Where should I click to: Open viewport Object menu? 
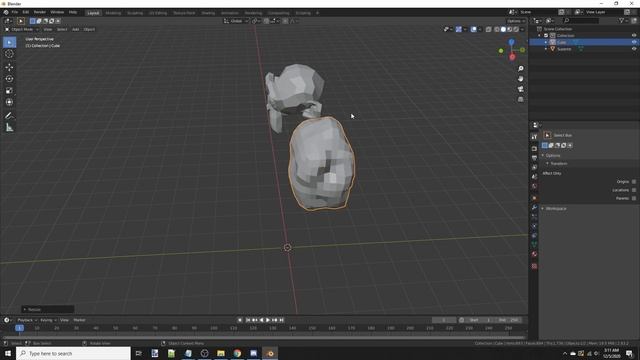[89, 29]
